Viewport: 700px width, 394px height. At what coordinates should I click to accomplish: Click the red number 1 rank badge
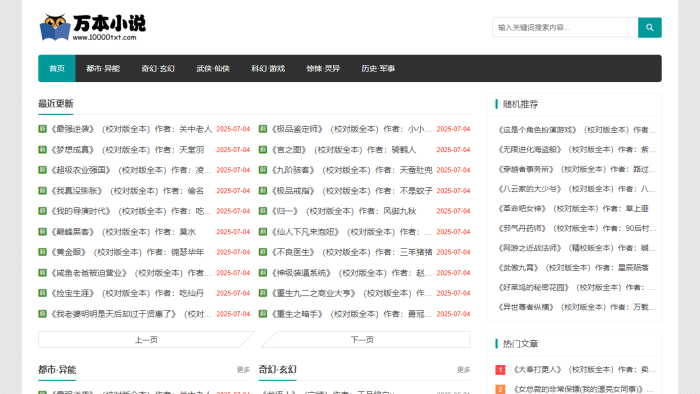500,370
